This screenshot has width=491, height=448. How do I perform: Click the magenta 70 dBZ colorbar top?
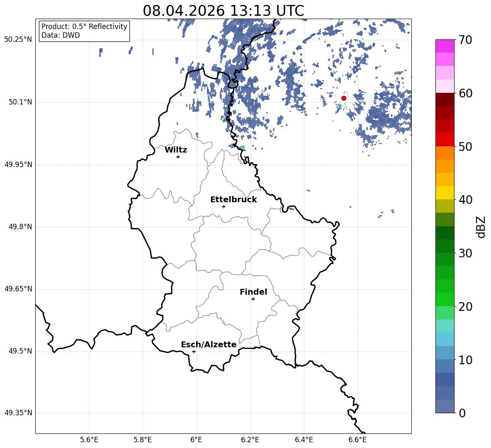(445, 46)
